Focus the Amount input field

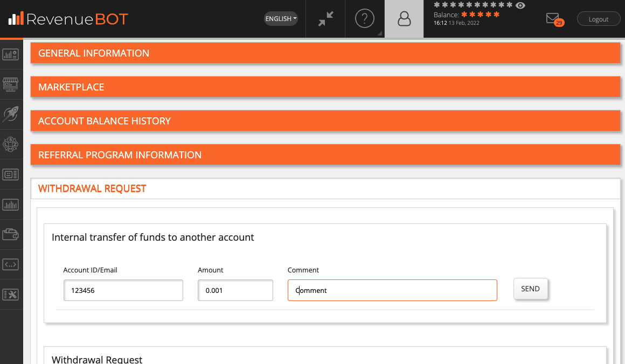(x=235, y=290)
